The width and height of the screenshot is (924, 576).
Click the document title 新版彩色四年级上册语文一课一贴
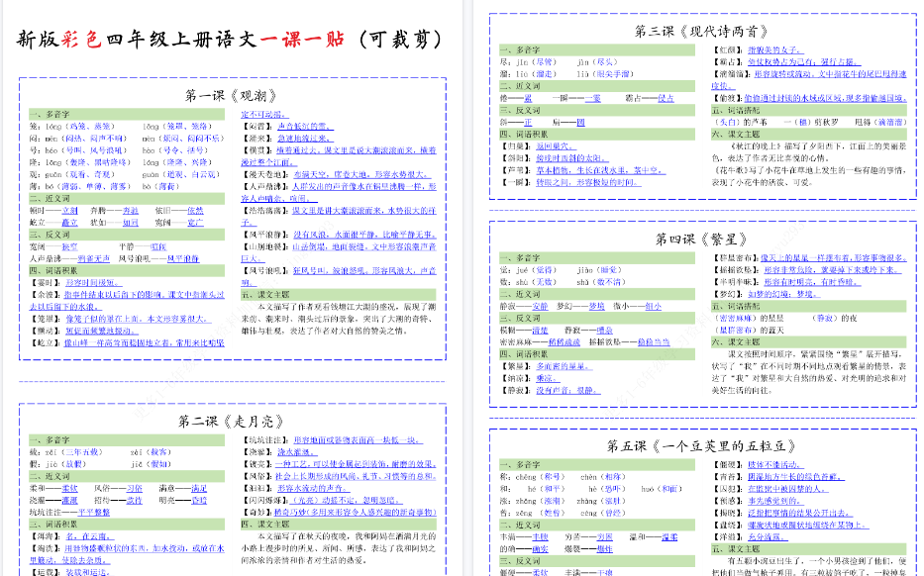(x=231, y=36)
